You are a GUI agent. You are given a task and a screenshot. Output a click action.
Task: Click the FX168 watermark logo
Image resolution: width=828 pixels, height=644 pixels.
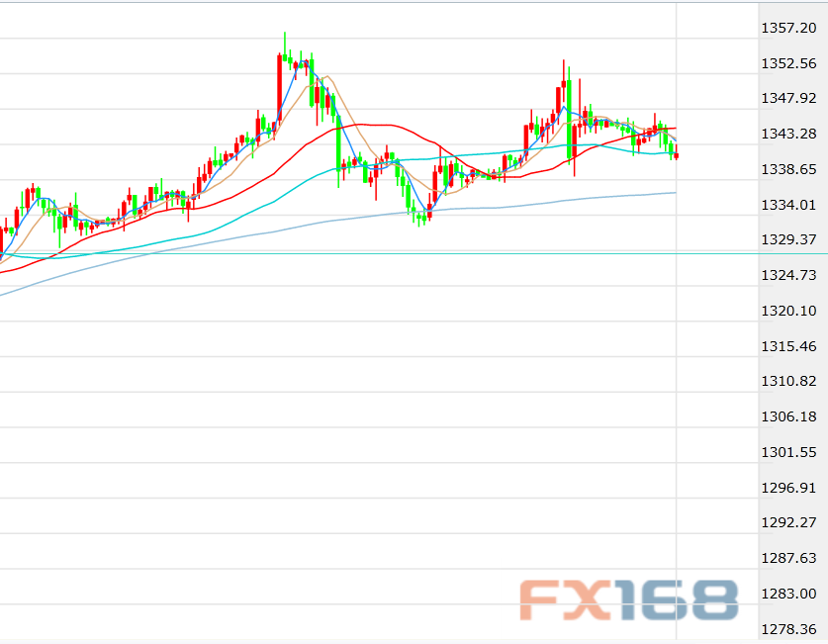pos(629,599)
